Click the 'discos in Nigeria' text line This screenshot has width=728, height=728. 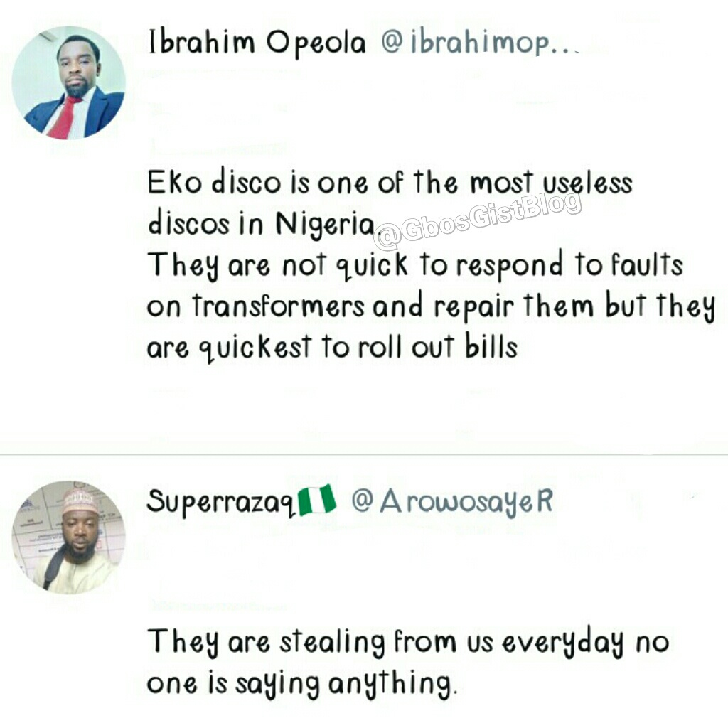pyautogui.click(x=262, y=224)
